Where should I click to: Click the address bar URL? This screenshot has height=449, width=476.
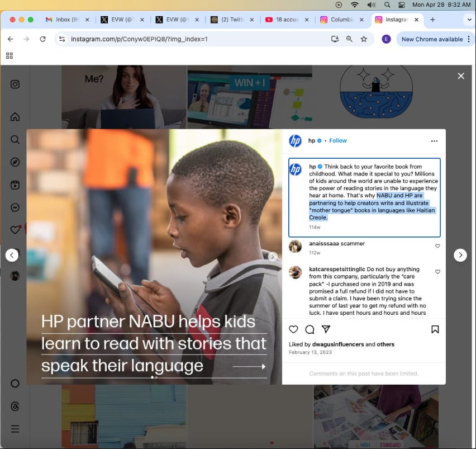[139, 39]
